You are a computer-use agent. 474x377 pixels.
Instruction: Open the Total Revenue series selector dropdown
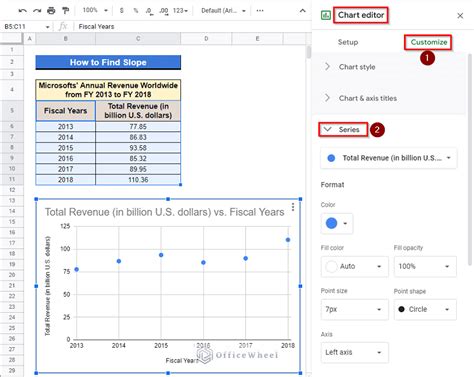pyautogui.click(x=389, y=158)
